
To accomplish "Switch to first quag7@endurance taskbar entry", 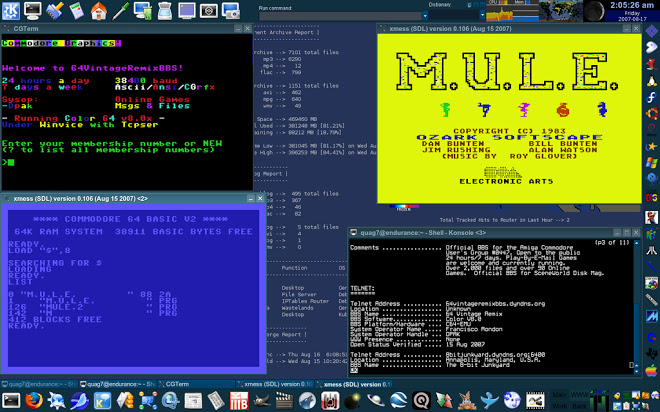I will click(x=40, y=384).
